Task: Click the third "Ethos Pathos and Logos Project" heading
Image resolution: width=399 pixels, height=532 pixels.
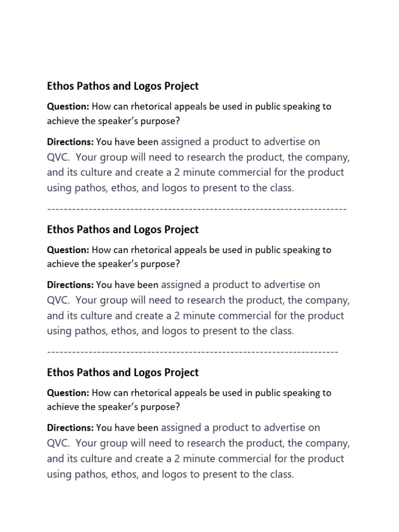Action: 123,373
